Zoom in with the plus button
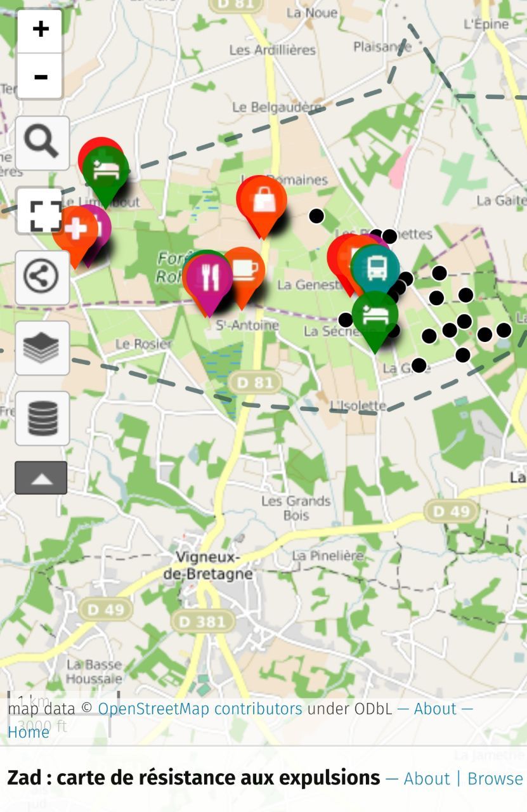Screen dimensions: 527x812 (x=40, y=29)
